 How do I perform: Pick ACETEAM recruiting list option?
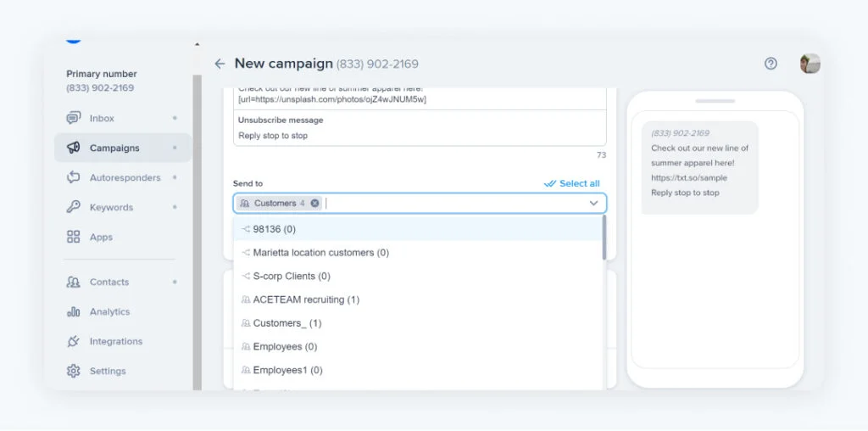tap(306, 299)
